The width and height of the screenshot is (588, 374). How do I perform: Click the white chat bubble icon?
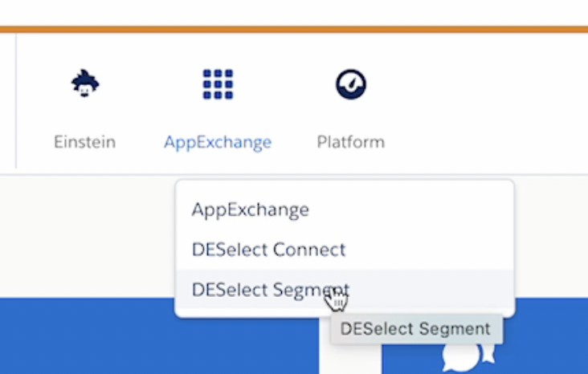point(461,356)
